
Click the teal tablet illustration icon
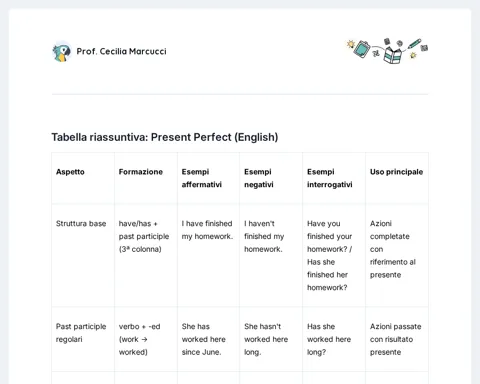(x=362, y=49)
